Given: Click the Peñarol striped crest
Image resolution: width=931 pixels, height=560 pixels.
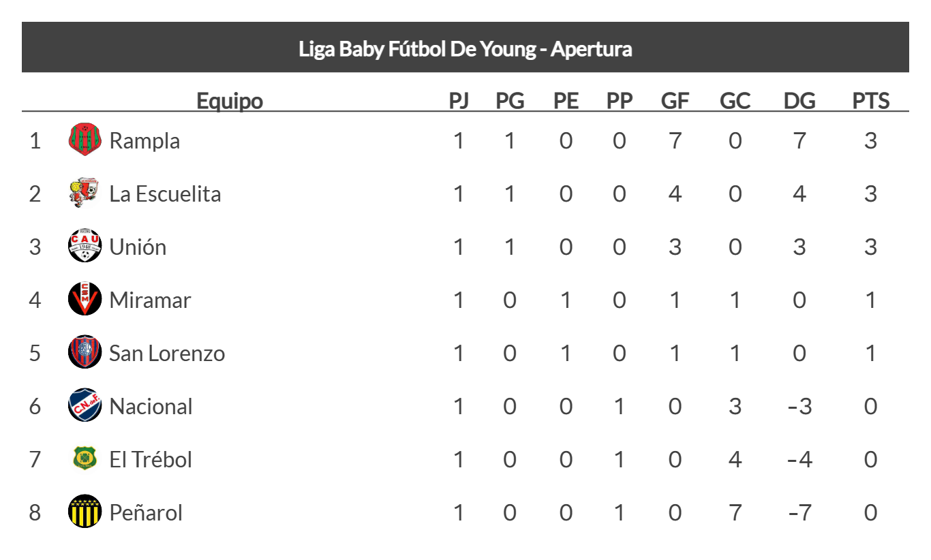Looking at the screenshot, I should coord(85,512).
